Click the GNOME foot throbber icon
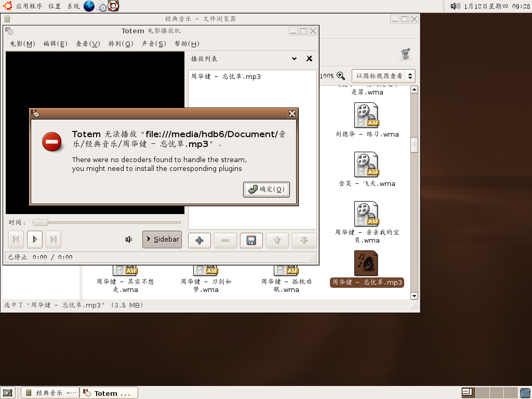Screen dimensions: 532x399 point(405,54)
